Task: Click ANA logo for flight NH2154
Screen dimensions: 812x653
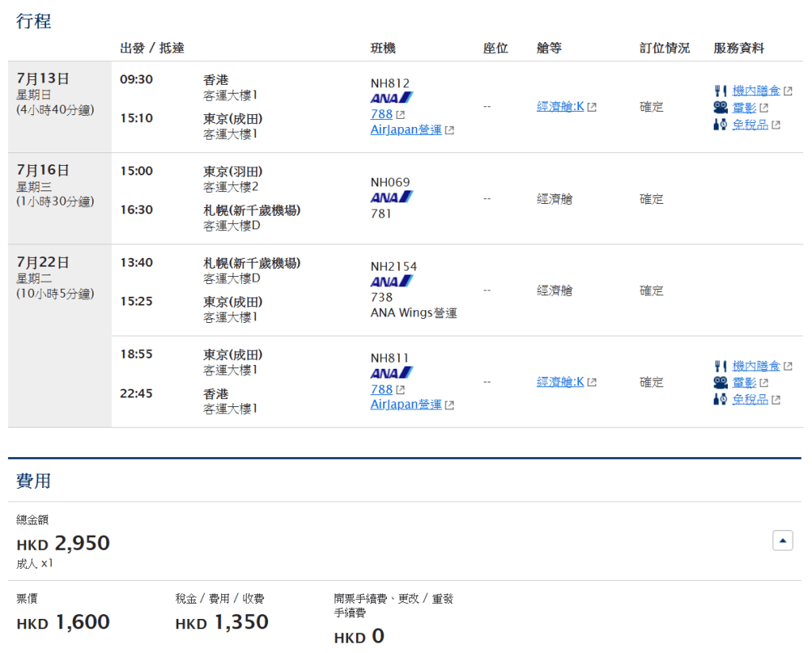Action: (392, 282)
